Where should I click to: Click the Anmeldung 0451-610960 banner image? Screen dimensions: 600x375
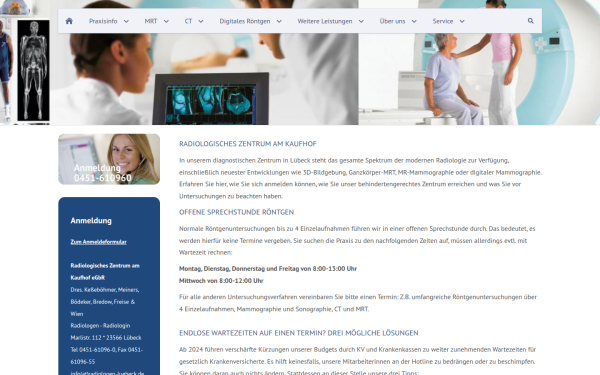coord(109,159)
